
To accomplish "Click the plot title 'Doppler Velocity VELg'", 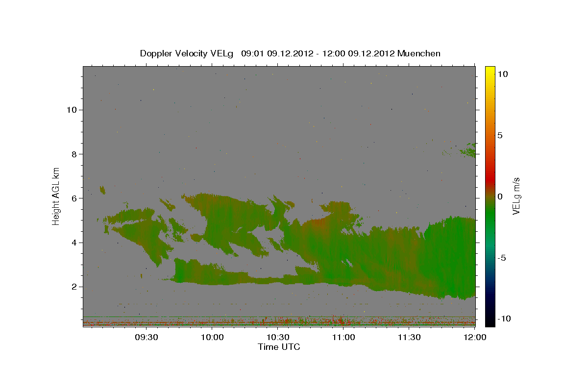I will [187, 53].
